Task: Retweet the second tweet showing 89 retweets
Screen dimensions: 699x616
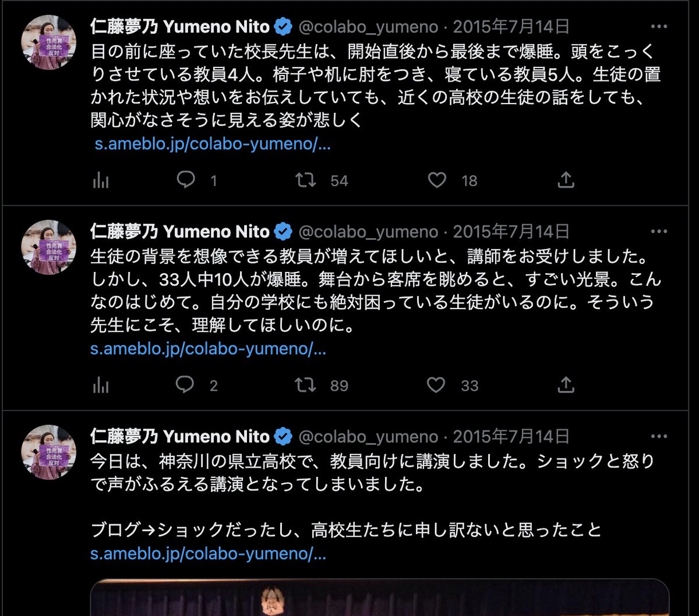Action: pyautogui.click(x=306, y=384)
